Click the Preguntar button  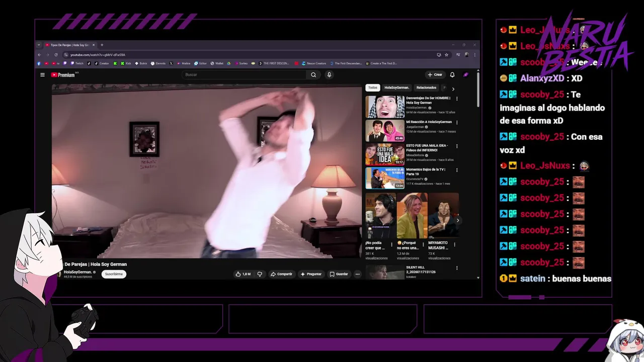pyautogui.click(x=311, y=274)
